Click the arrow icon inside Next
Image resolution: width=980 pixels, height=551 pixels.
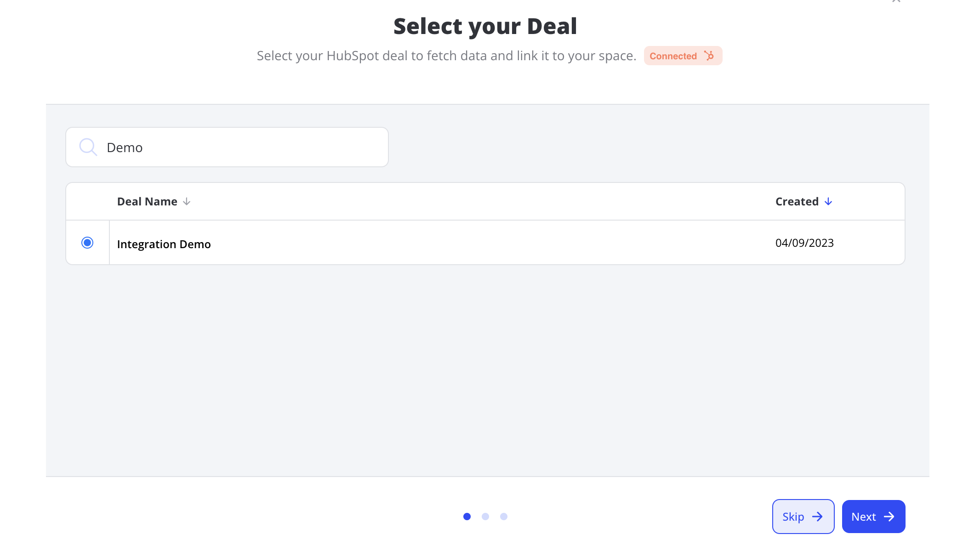pos(889,517)
